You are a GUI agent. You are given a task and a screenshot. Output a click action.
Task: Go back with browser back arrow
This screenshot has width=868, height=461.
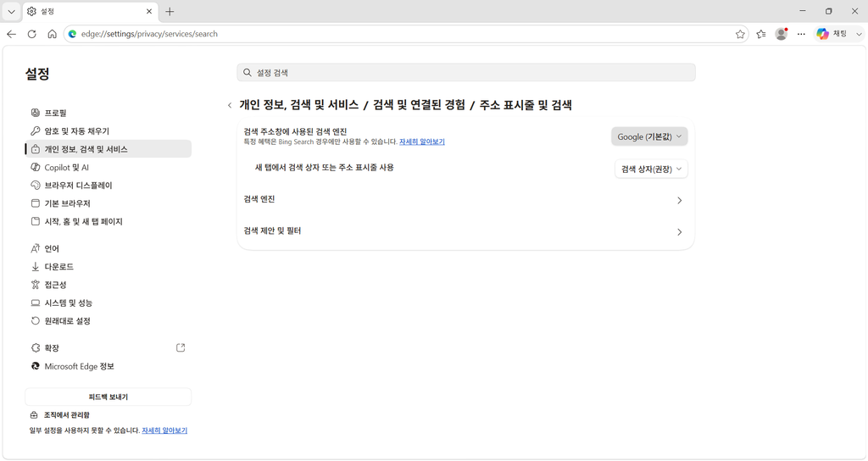[x=11, y=34]
